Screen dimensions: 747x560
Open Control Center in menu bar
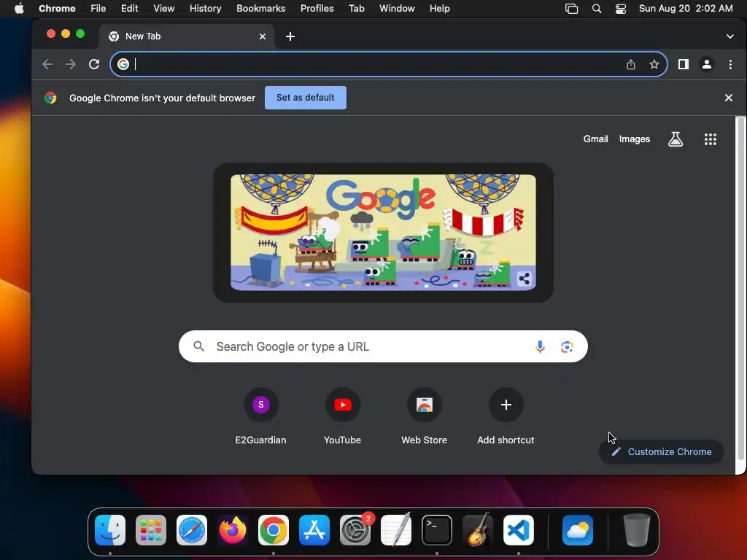pos(620,9)
